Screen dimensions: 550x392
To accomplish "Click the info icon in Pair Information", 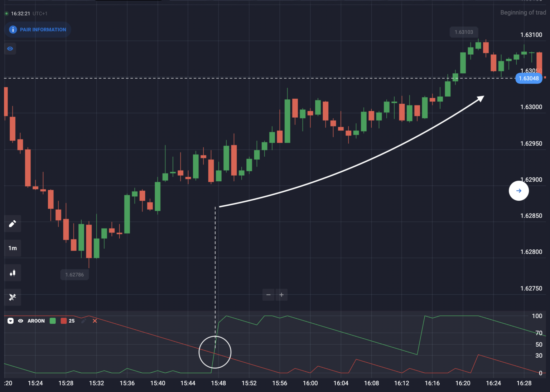I will coord(13,30).
